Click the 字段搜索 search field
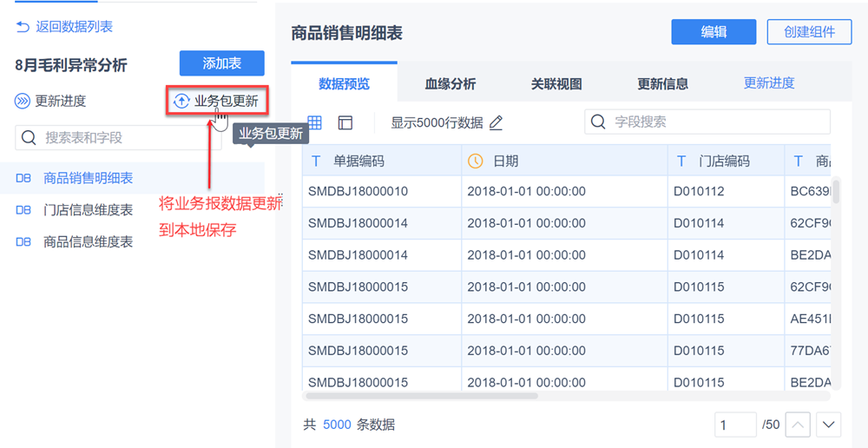Viewport: 868px width, 448px height. point(707,122)
